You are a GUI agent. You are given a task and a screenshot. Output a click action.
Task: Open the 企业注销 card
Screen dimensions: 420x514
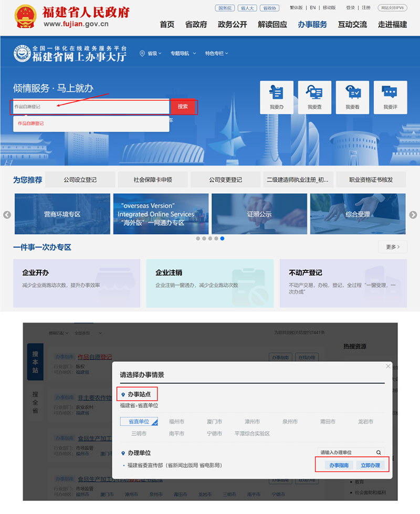210,283
